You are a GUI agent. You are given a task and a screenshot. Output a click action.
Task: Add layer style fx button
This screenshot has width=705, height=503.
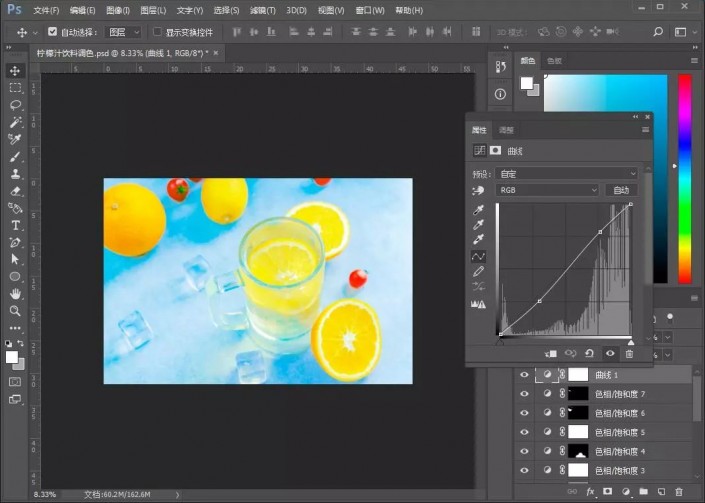(590, 492)
